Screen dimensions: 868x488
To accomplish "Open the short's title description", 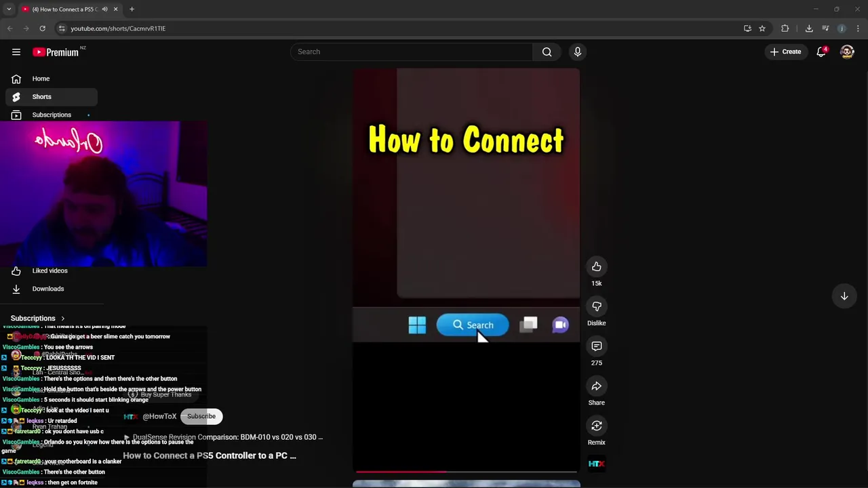I will pyautogui.click(x=210, y=455).
